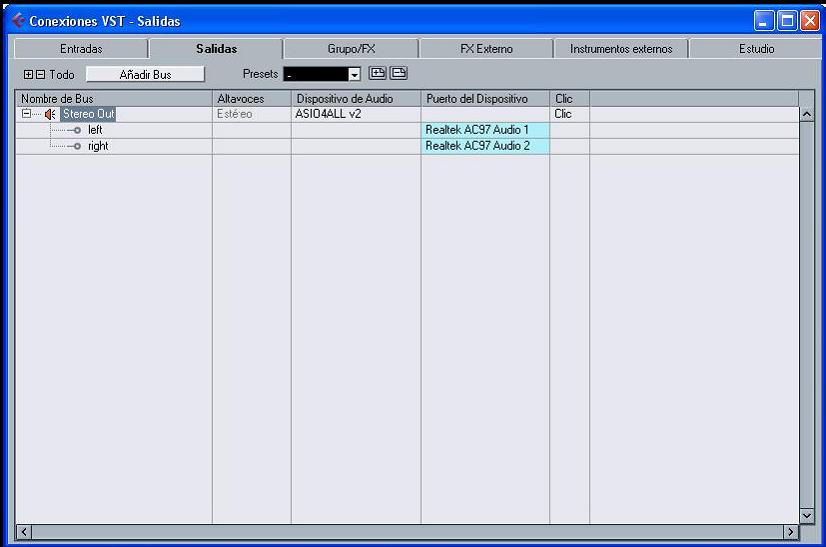Screen dimensions: 826x547
Task: Collapse all buses with minus icon
Action: [x=41, y=74]
